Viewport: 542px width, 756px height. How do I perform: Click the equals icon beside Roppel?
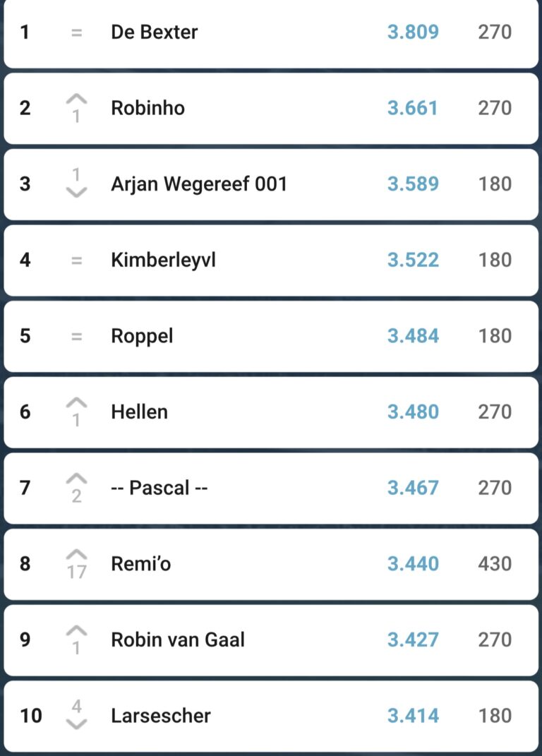(x=76, y=337)
